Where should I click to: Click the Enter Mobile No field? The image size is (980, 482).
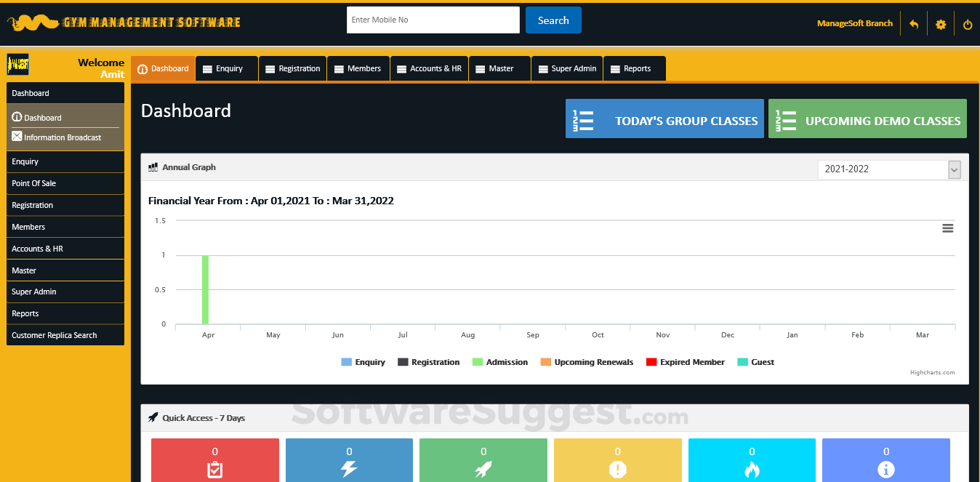[x=433, y=20]
